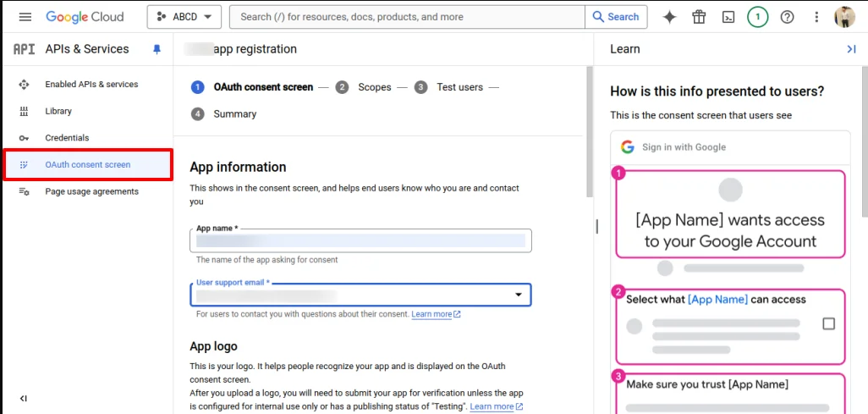Check the box in consent preview

pyautogui.click(x=828, y=323)
